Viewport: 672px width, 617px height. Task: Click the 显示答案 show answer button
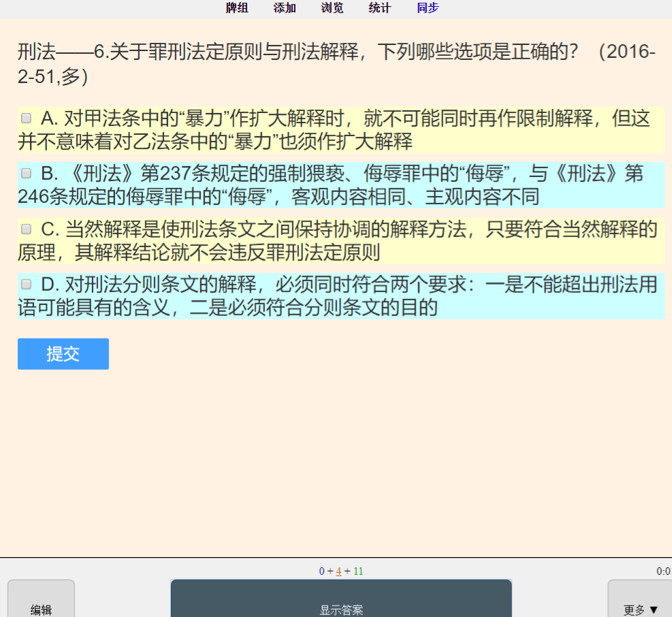[341, 598]
